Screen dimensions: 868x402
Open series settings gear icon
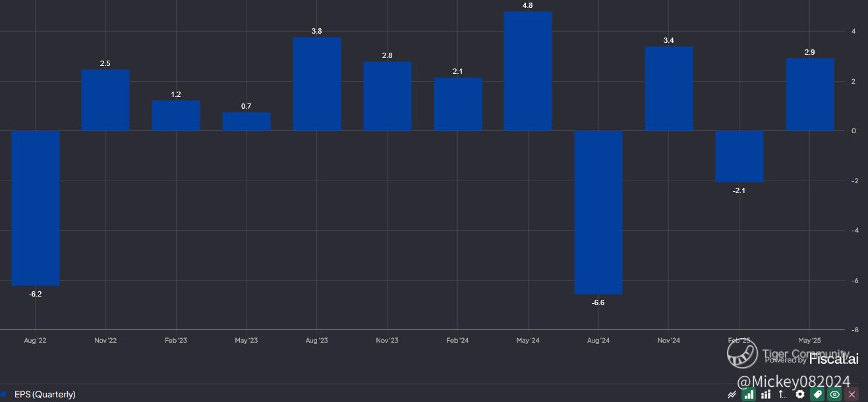click(x=800, y=394)
